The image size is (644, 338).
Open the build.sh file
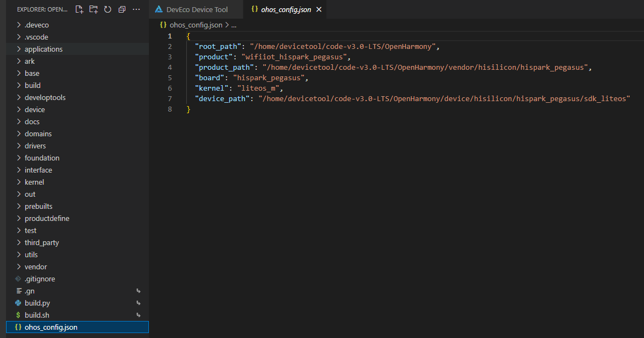(x=77, y=315)
